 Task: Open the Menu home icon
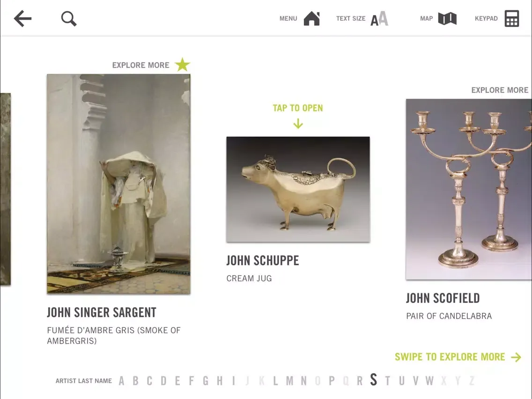[312, 18]
